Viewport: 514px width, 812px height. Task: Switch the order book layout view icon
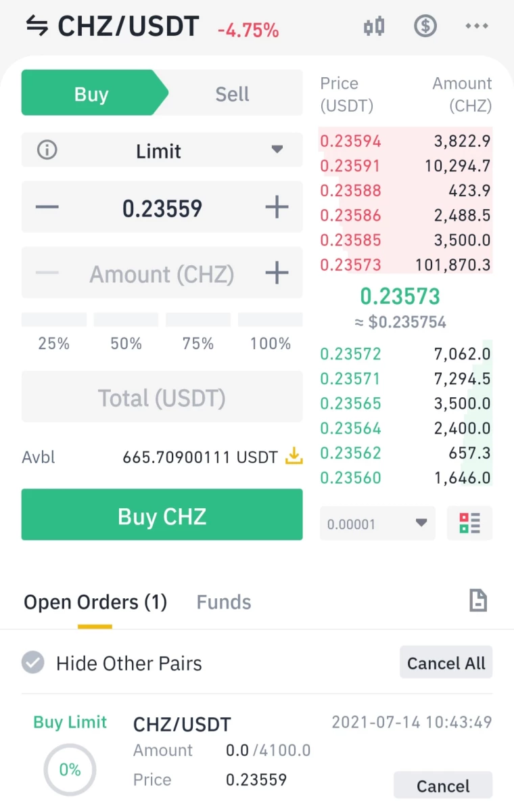(470, 523)
